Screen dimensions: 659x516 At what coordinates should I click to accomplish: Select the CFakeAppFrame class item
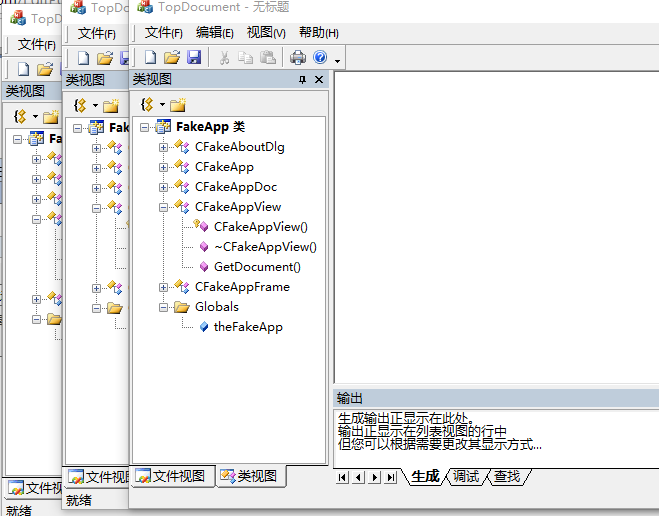point(242,287)
